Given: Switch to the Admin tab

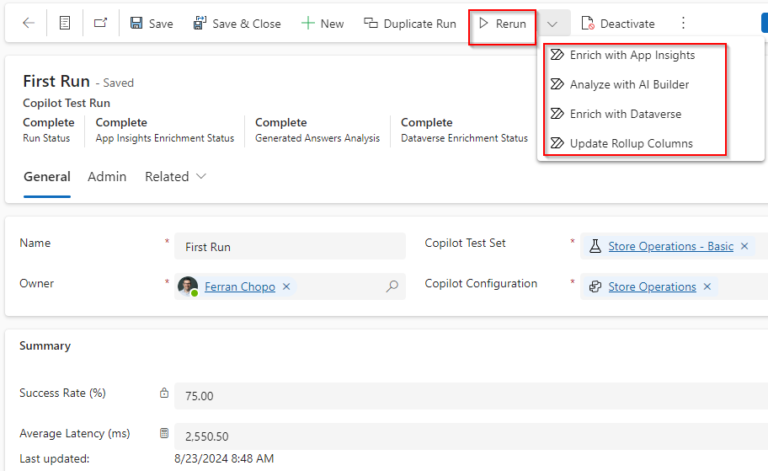Looking at the screenshot, I should point(107,176).
